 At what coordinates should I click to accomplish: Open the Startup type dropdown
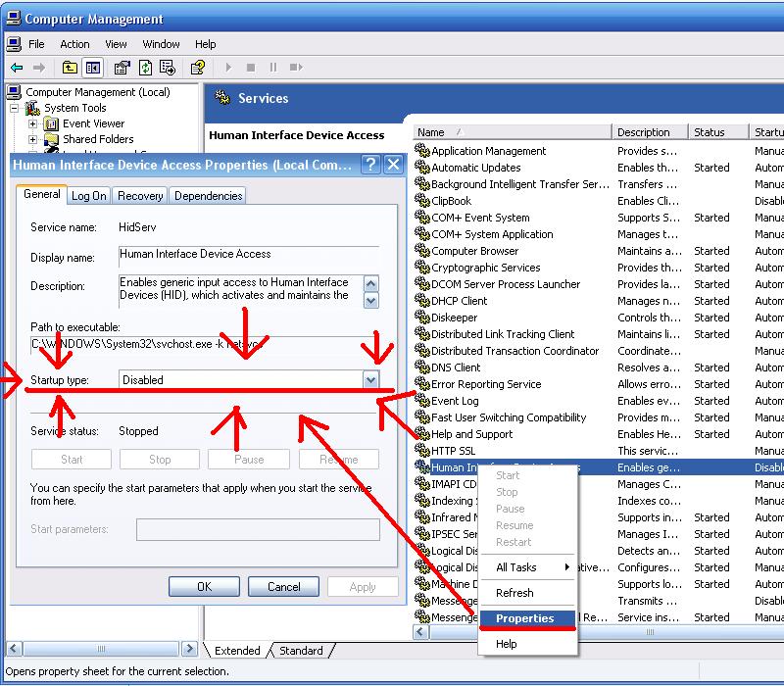coord(370,380)
